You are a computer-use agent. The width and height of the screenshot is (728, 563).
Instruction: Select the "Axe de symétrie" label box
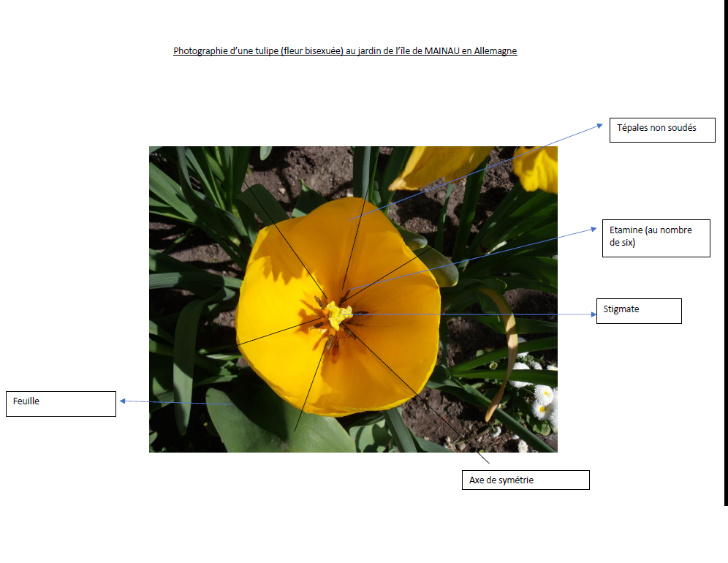pyautogui.click(x=525, y=480)
